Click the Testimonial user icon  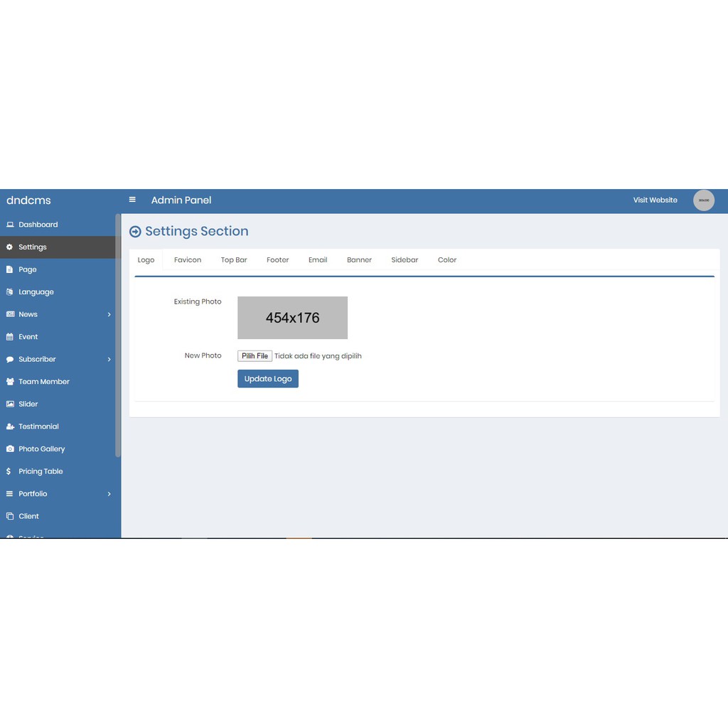coord(10,427)
